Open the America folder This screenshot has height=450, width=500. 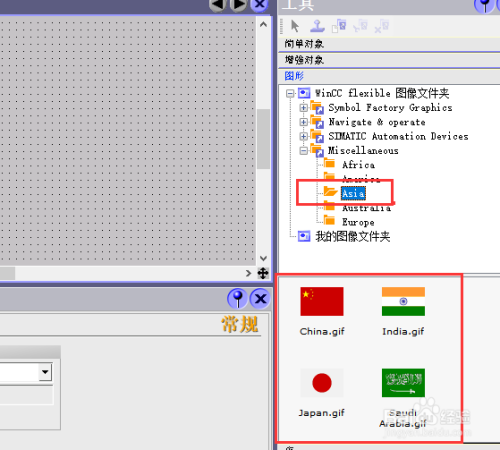[x=361, y=179]
